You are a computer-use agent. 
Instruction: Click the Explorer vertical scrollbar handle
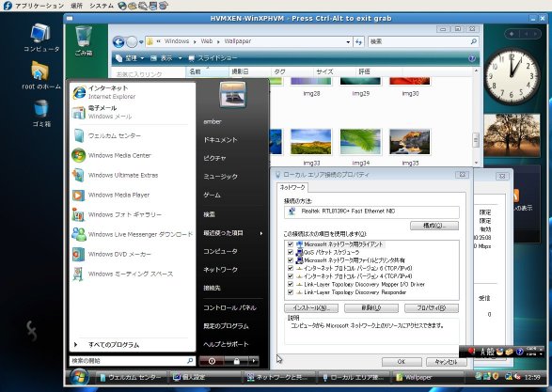click(476, 140)
